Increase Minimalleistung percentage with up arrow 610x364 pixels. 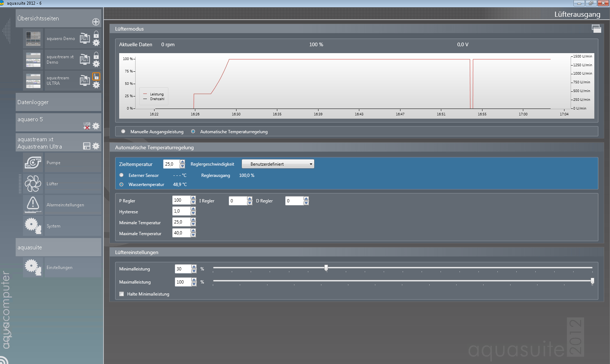tap(194, 267)
